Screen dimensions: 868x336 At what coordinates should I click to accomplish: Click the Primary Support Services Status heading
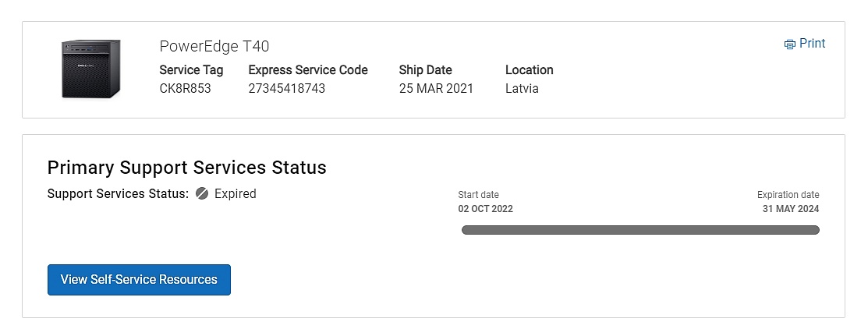[x=186, y=168]
